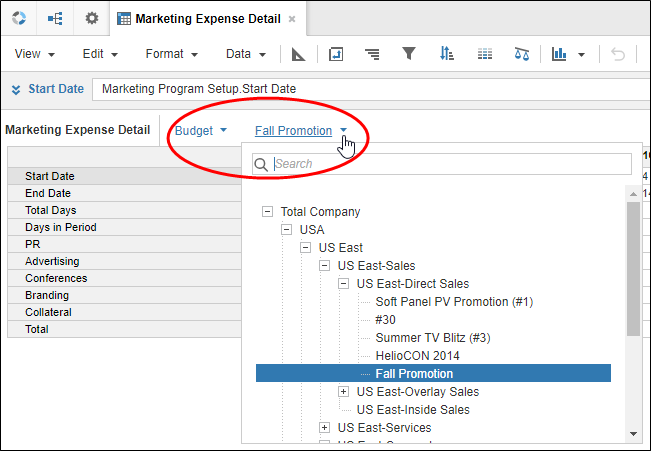Select Soft Panel PV Promotion (#1)

click(x=454, y=302)
